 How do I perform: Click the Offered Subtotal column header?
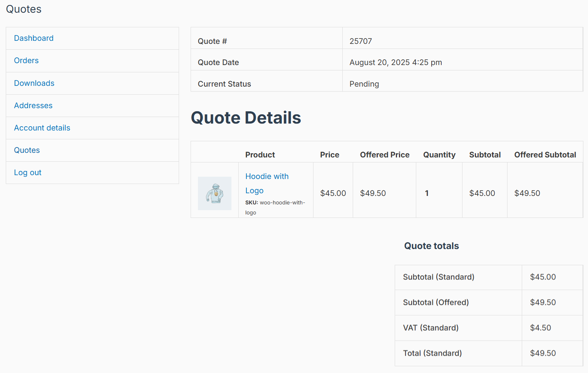(x=545, y=155)
